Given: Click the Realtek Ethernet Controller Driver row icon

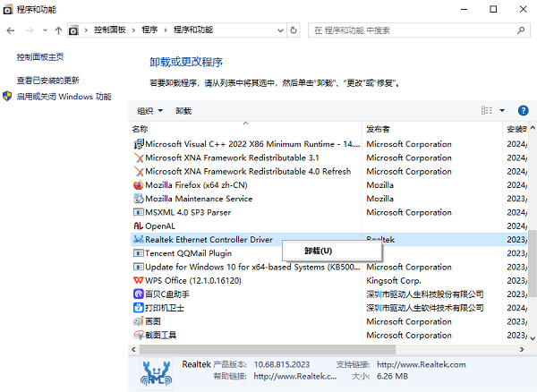Looking at the screenshot, I should click(x=139, y=240).
